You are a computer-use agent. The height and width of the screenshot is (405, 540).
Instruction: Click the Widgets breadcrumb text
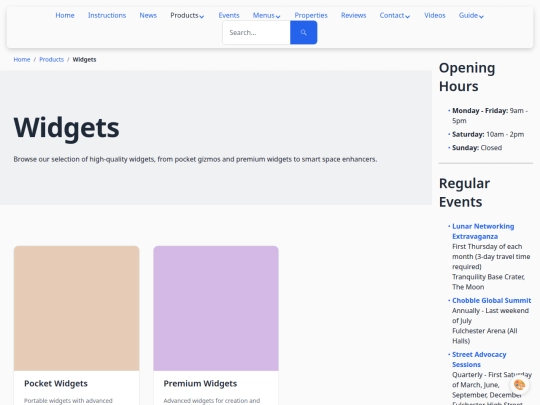click(84, 60)
